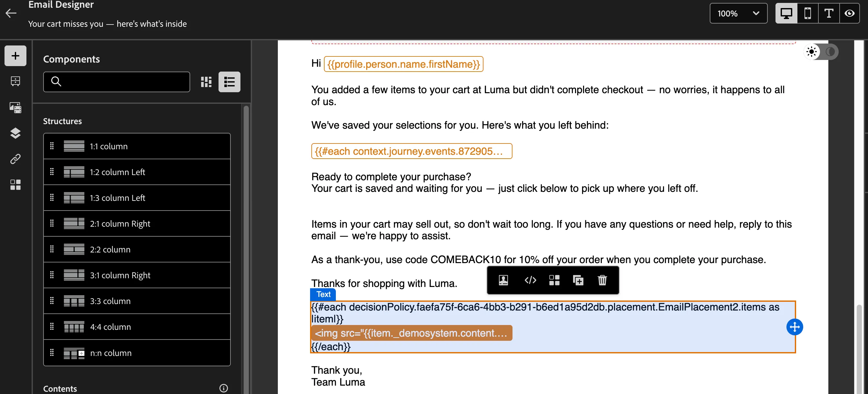This screenshot has height=394, width=868.
Task: Click the components panel scrollbar
Action: pyautogui.click(x=246, y=250)
